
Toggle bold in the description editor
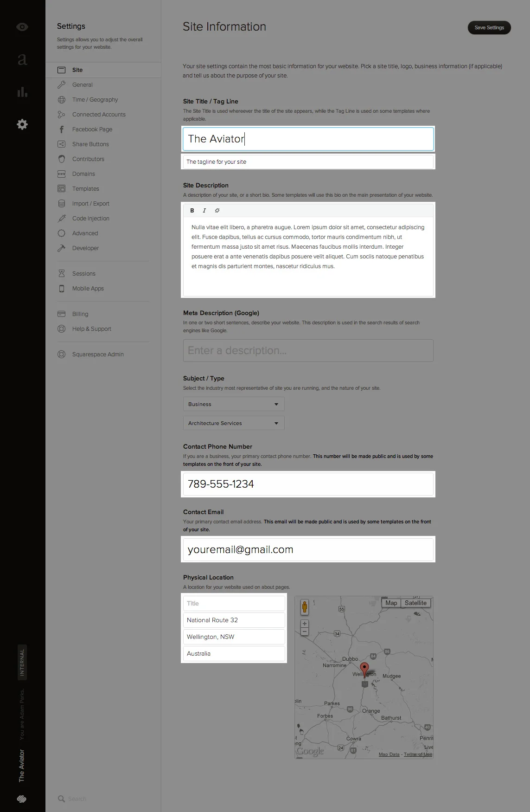coord(192,211)
